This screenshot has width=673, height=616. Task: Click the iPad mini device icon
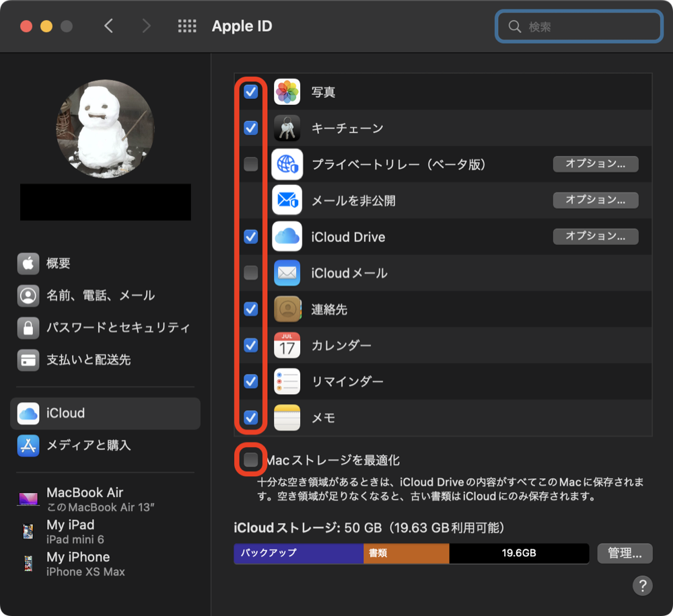tap(28, 531)
